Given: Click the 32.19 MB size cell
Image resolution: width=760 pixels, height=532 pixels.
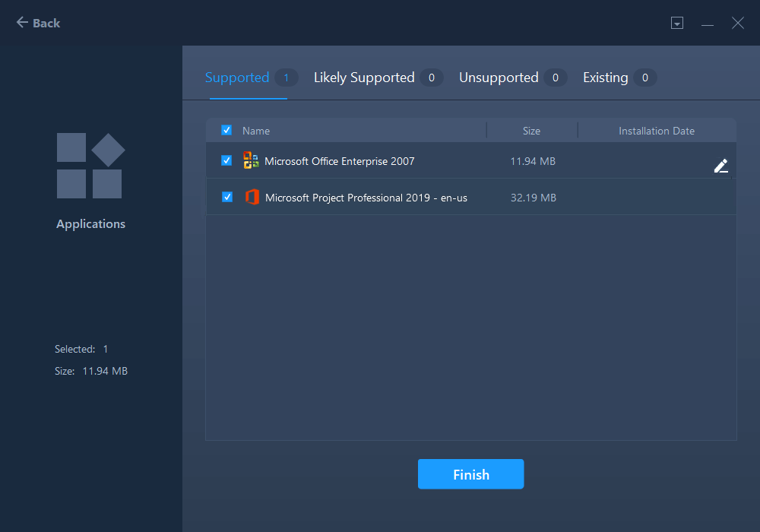Looking at the screenshot, I should 534,198.
